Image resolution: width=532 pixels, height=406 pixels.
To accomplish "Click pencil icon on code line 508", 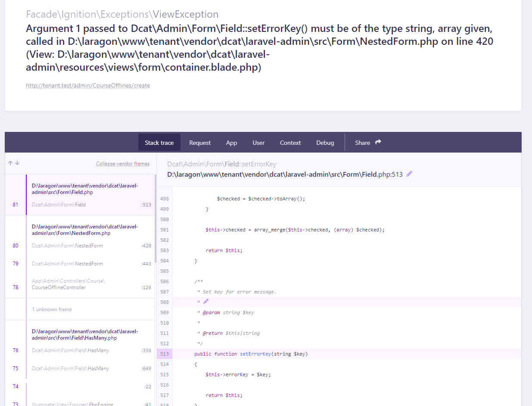I will (x=206, y=302).
